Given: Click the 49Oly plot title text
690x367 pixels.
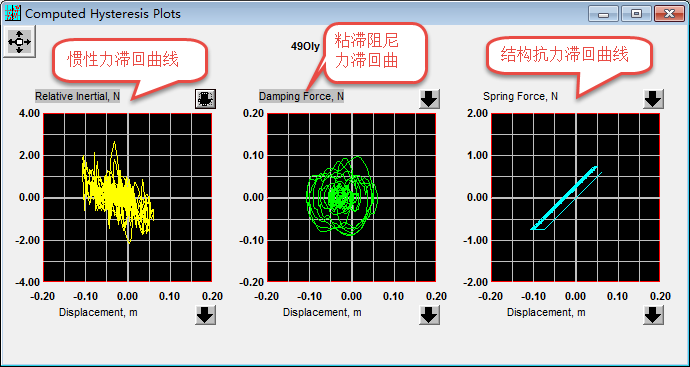Looking at the screenshot, I should click(305, 46).
